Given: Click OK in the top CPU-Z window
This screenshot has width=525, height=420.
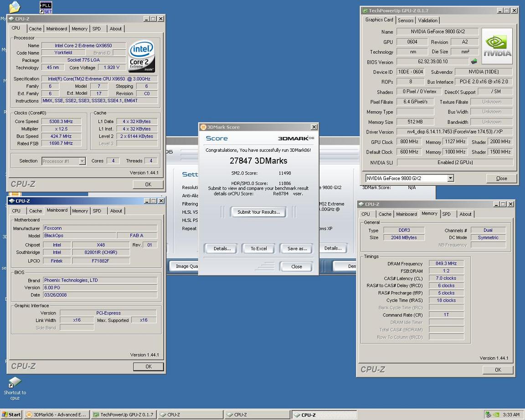Looking at the screenshot, I should tap(148, 184).
